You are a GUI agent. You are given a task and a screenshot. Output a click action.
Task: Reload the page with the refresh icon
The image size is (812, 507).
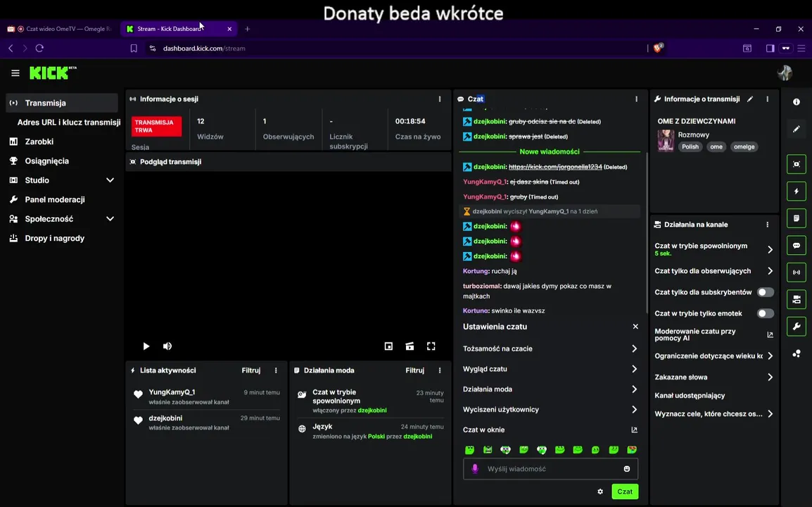(39, 48)
